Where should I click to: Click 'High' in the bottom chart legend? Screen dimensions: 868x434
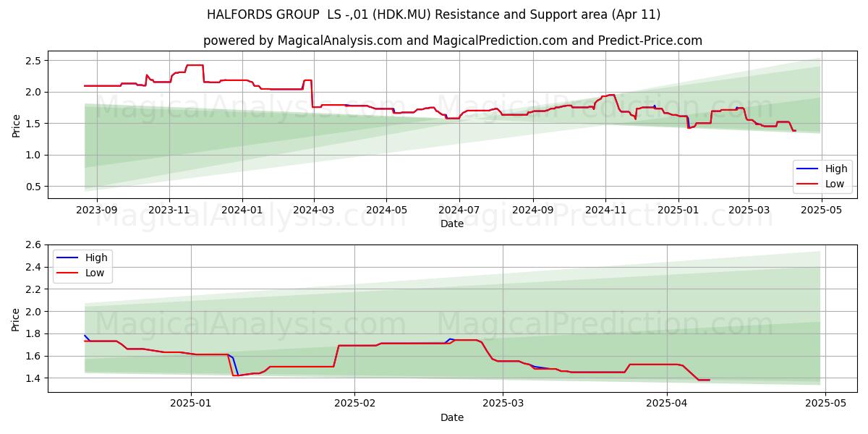pyautogui.click(x=96, y=258)
